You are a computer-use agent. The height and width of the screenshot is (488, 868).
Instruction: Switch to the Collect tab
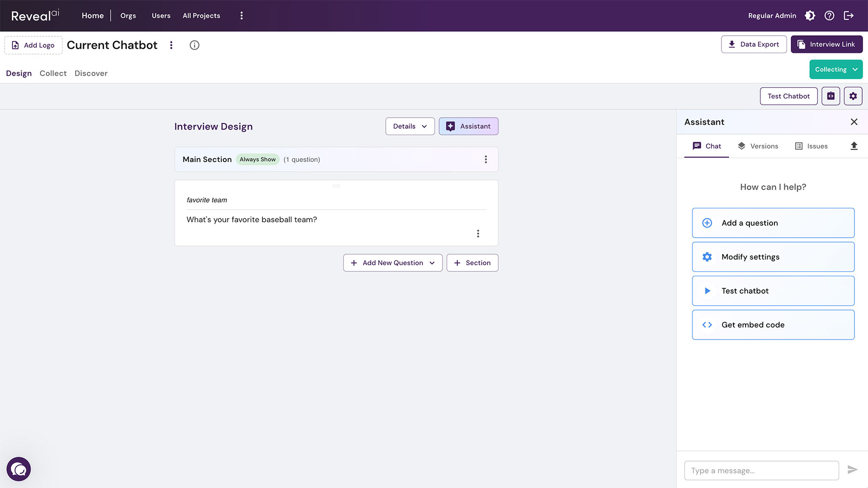[x=53, y=73]
